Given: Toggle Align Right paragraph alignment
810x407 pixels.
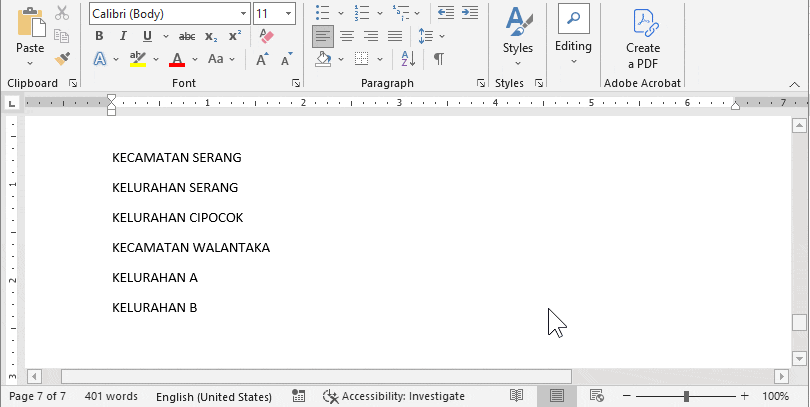Looking at the screenshot, I should (371, 36).
